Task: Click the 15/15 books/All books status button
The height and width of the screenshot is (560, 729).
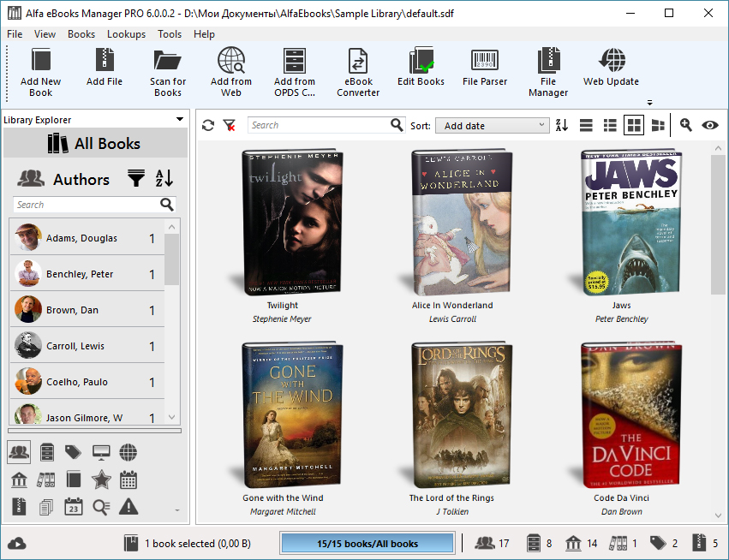Action: click(367, 543)
